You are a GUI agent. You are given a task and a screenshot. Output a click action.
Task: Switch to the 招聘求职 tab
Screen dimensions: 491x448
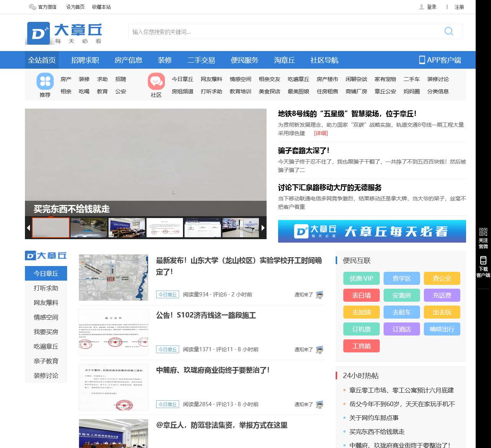pyautogui.click(x=85, y=60)
